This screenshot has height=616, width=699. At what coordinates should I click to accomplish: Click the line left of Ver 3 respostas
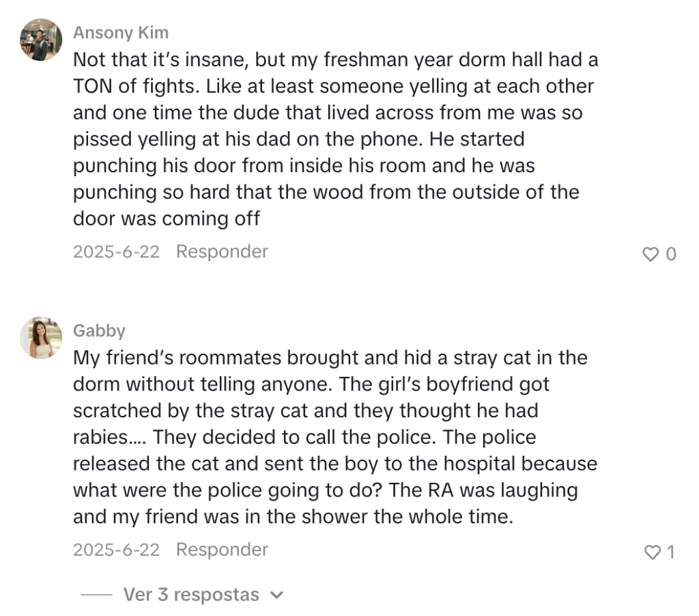click(x=96, y=595)
